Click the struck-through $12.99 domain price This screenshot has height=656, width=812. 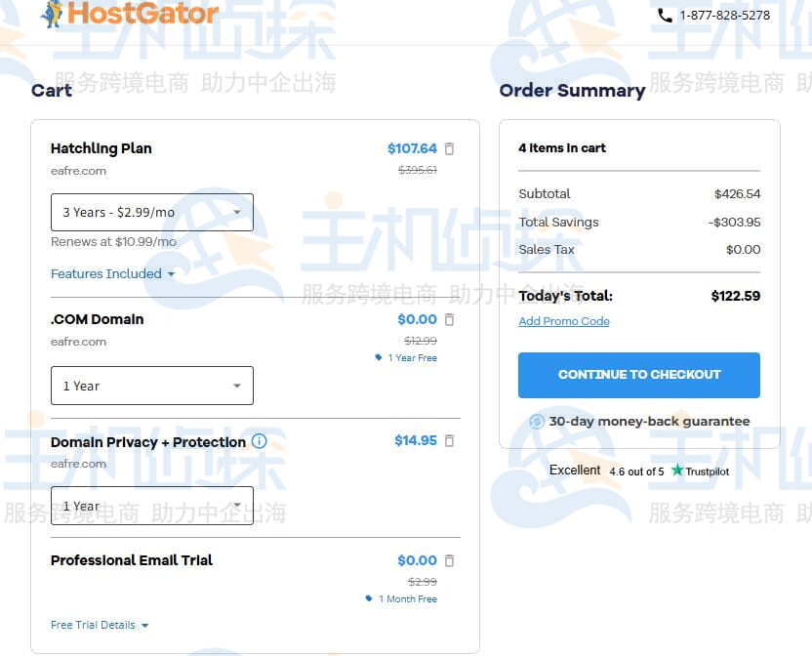(421, 341)
